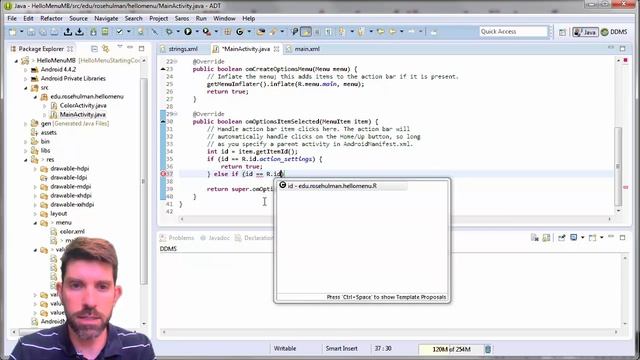Click the Open Perspective icon

point(562,32)
